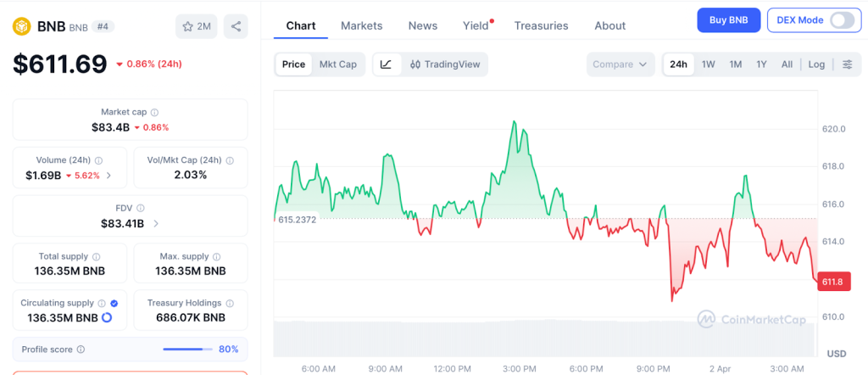Toggle the Log scale option
Screen dimensions: 868x375
(x=816, y=64)
